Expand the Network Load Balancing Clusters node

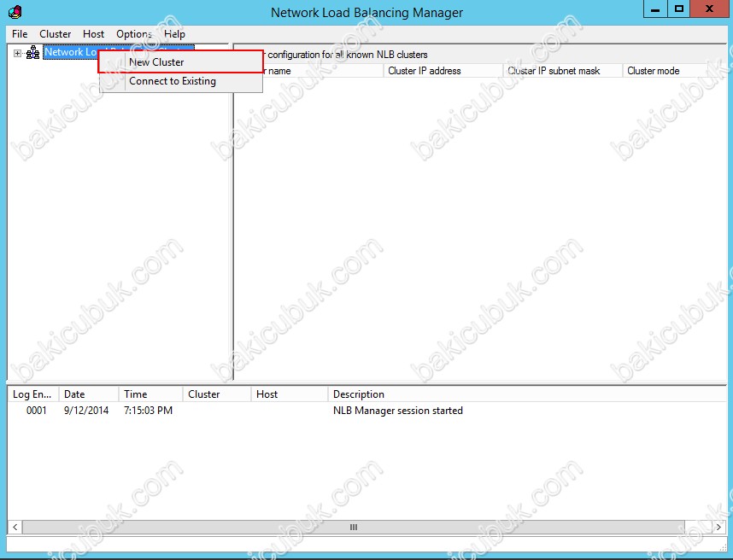(17, 53)
